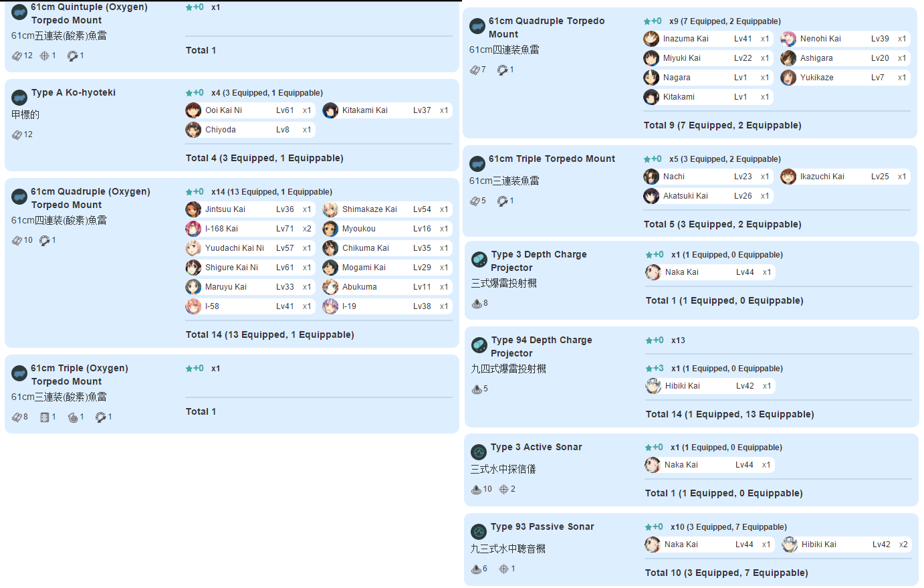This screenshot has width=924, height=588.
Task: Click Nenohi Kai's ship avatar
Action: coord(788,39)
